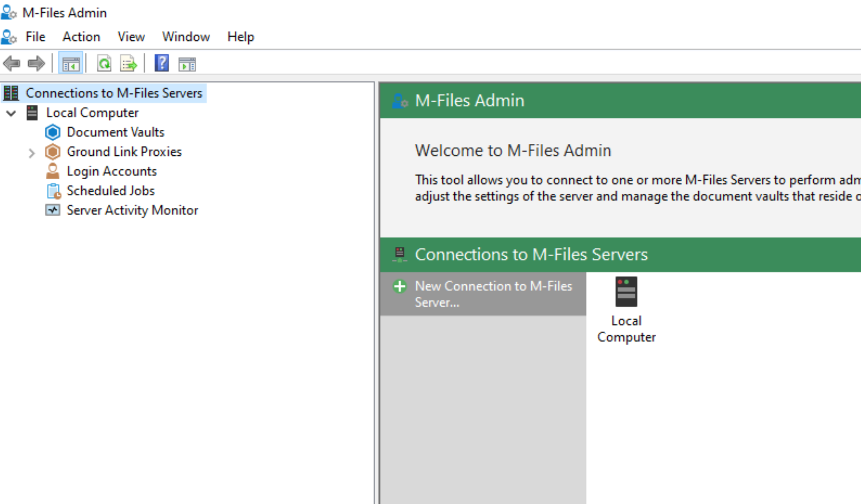Click the Document Vaults hexagon icon
Image resolution: width=861 pixels, height=504 pixels.
pyautogui.click(x=53, y=132)
